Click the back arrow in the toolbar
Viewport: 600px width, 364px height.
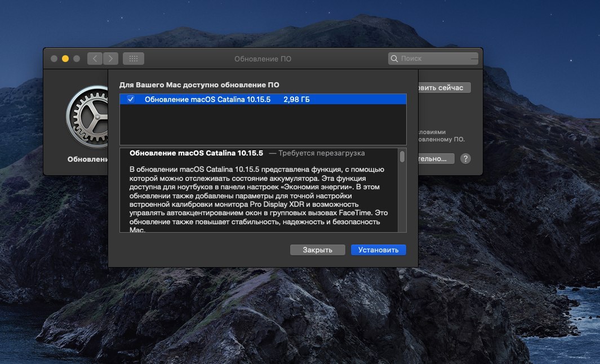click(95, 59)
